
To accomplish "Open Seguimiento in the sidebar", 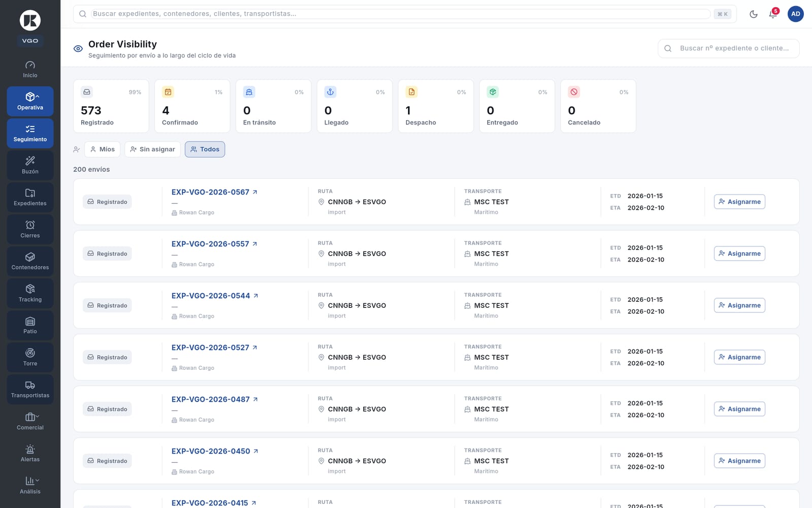I will click(x=30, y=134).
